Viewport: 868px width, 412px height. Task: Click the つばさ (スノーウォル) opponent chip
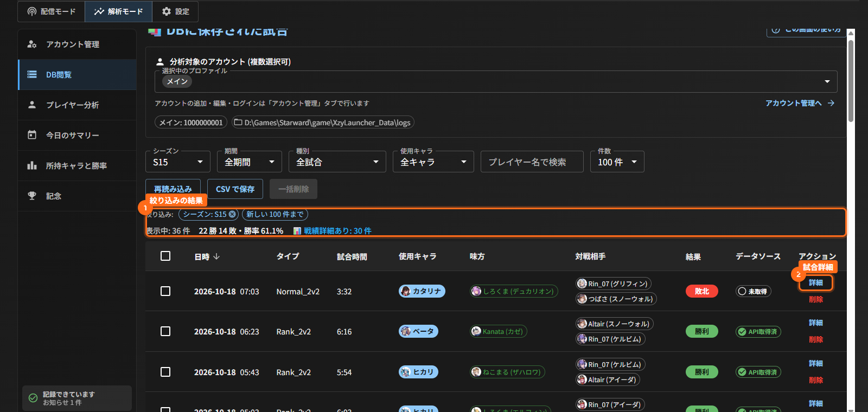click(616, 299)
